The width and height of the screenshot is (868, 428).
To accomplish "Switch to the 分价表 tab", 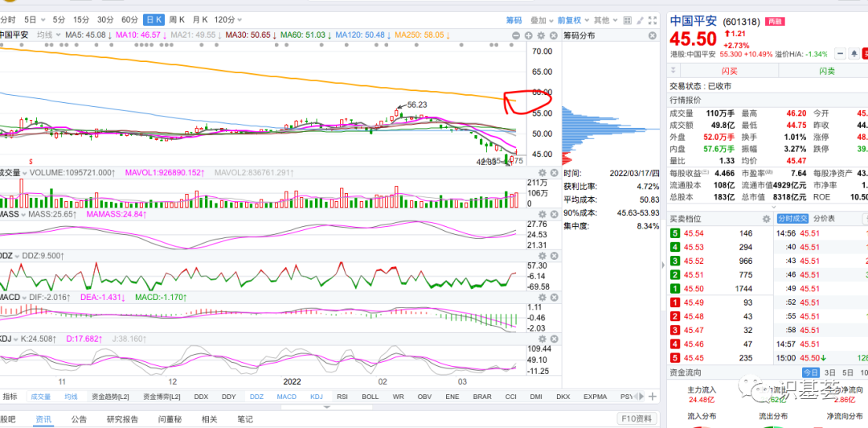I will point(824,219).
